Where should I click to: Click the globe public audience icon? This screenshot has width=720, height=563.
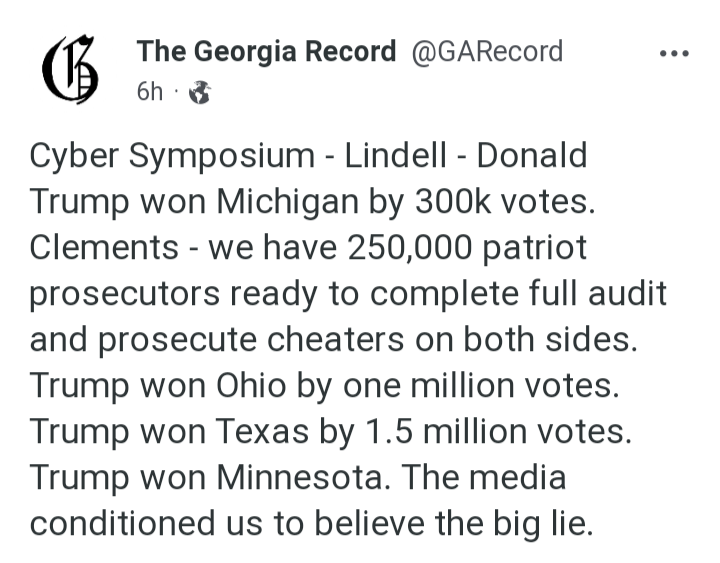(x=200, y=93)
